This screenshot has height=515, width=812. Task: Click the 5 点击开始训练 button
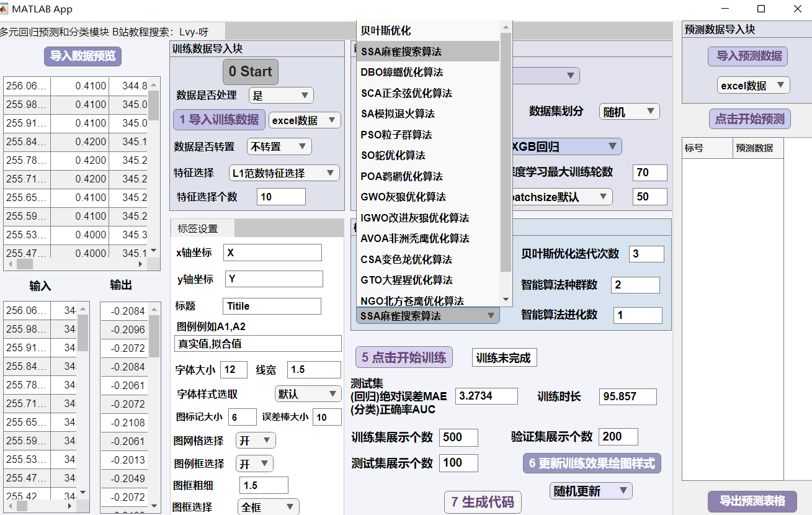[403, 357]
